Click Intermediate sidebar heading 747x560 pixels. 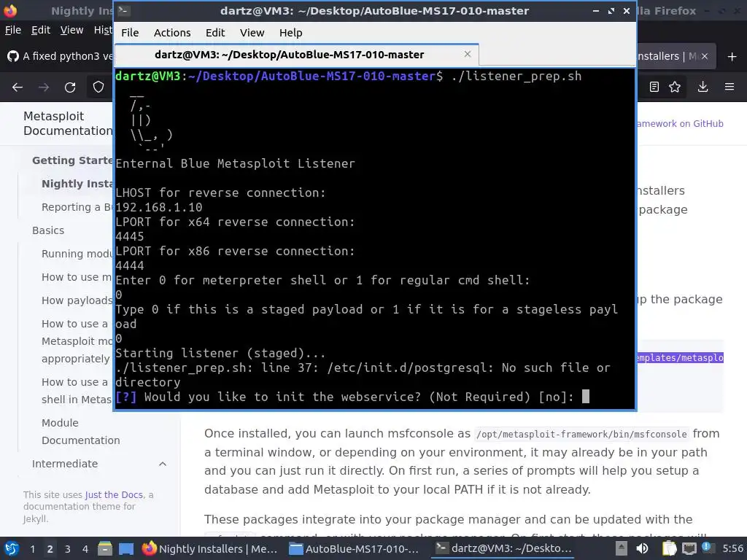tap(65, 464)
